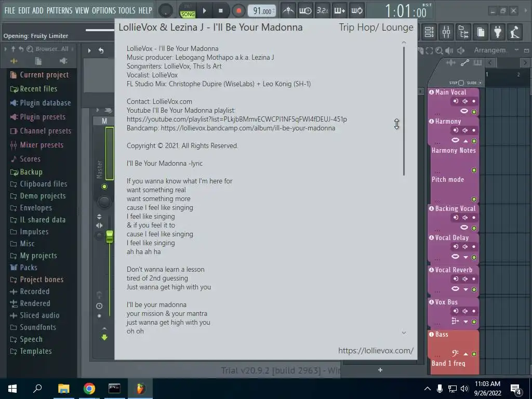The width and height of the screenshot is (532, 399).
Task: Click the playlist automation clip icon
Action: 464,62
